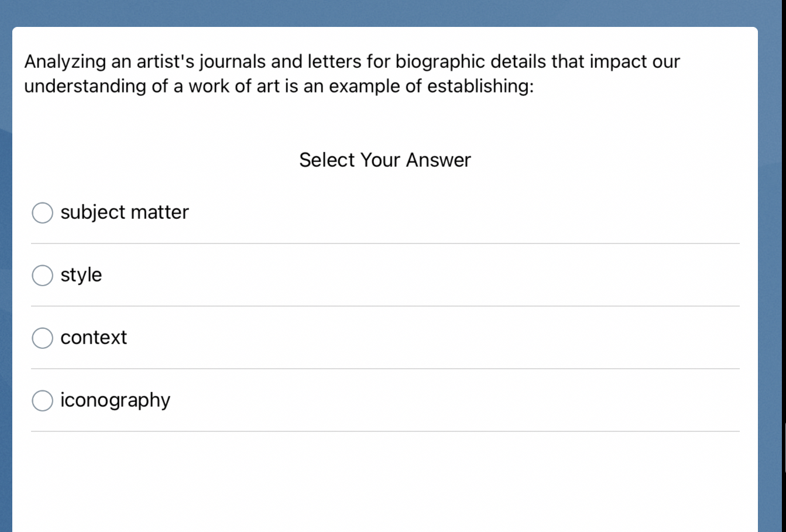Click the style answer label
Image resolution: width=786 pixels, height=532 pixels.
(x=81, y=275)
